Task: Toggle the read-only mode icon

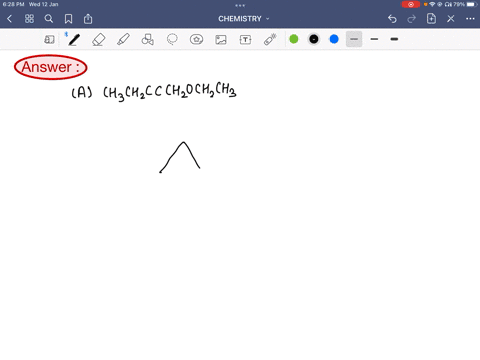Action: pyautogui.click(x=49, y=39)
